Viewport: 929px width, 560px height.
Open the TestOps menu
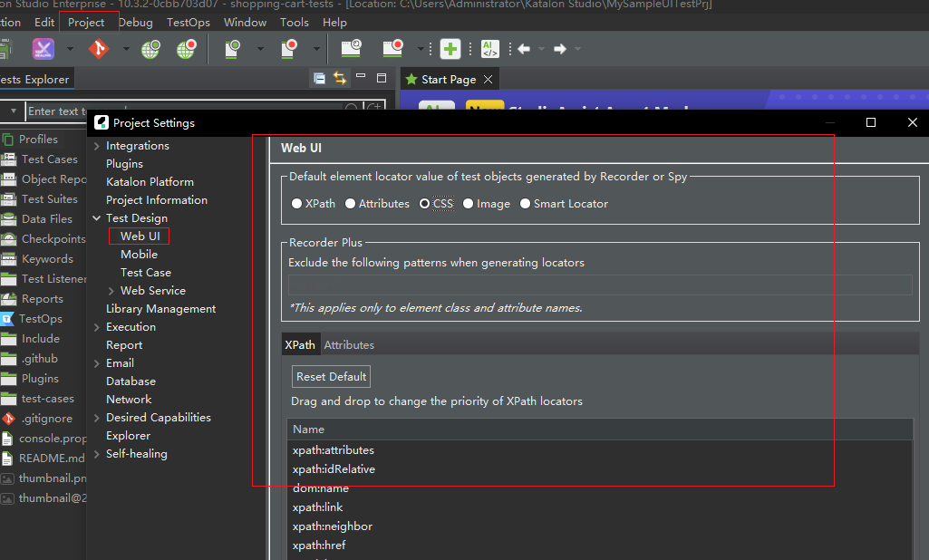point(189,23)
